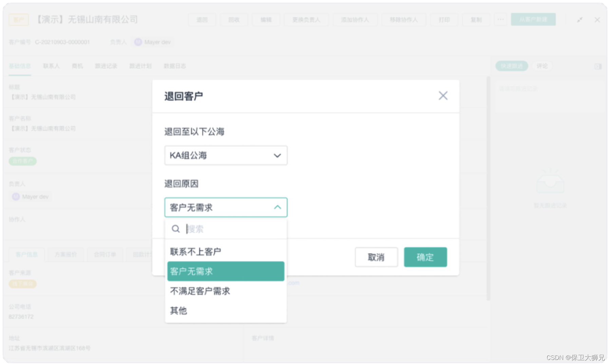Select the highlighted 客户无需求 list option
Screen dimensions: 610x364
(226, 271)
